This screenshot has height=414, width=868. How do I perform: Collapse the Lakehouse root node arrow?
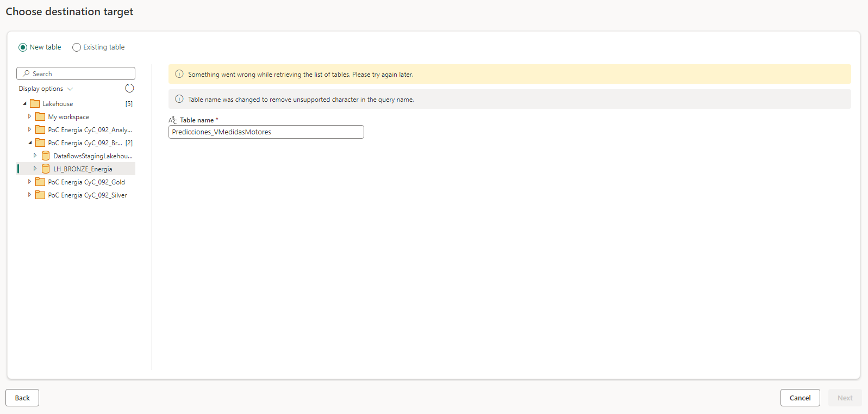(x=24, y=103)
